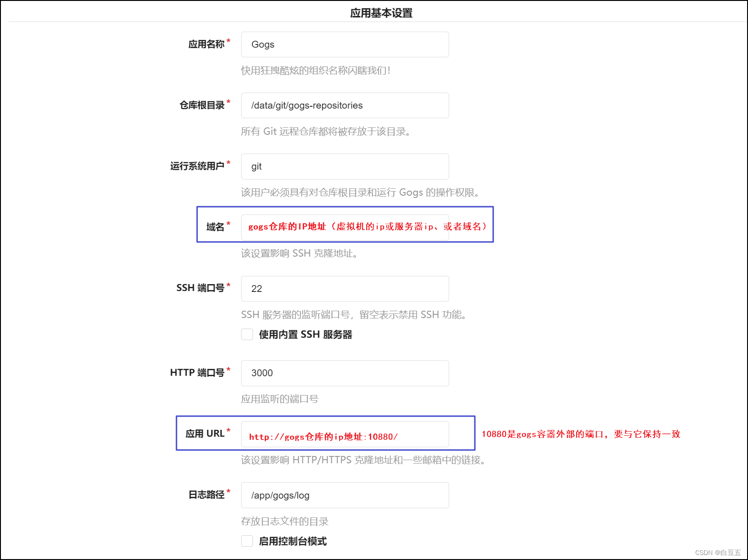Image resolution: width=748 pixels, height=560 pixels.
Task: Click help text 应用监听的端口号
Action: tap(280, 399)
